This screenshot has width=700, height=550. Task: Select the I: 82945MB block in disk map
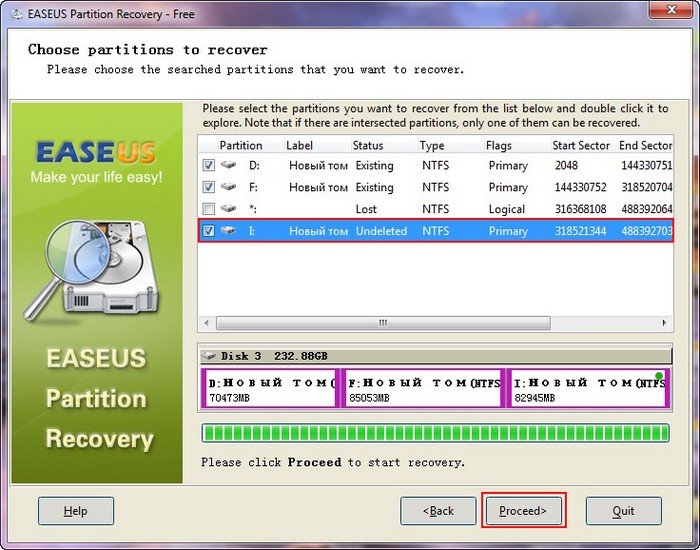point(588,388)
